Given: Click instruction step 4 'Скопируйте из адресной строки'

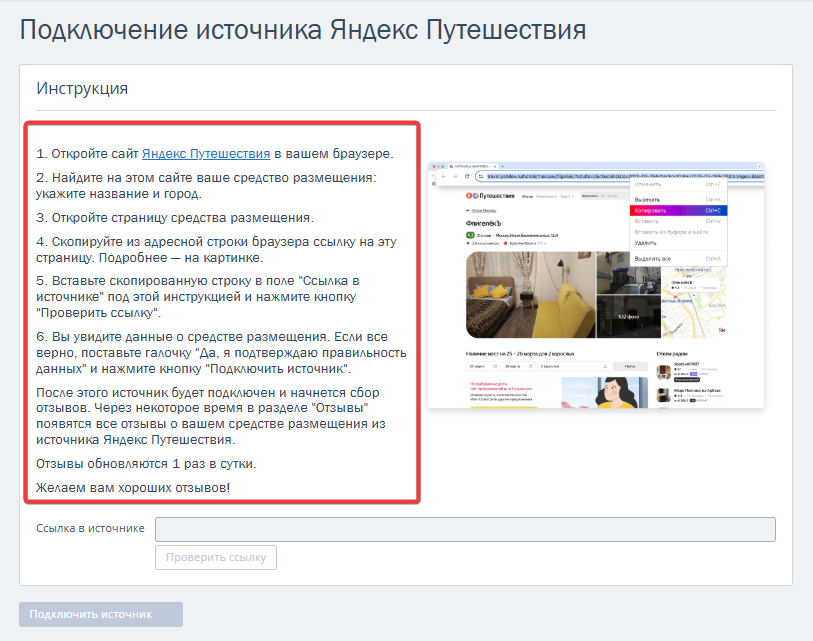Looking at the screenshot, I should (x=216, y=249).
